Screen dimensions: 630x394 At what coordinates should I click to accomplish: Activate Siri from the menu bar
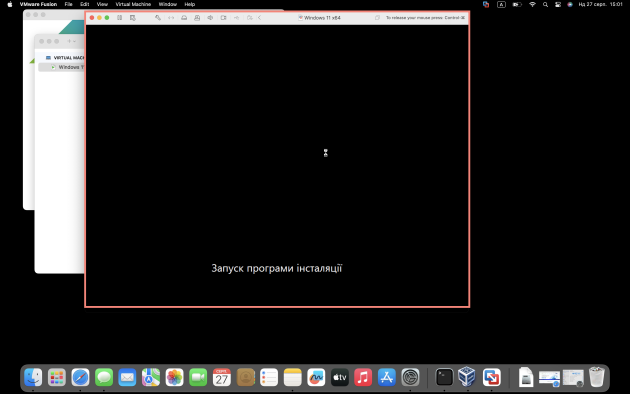[570, 4]
